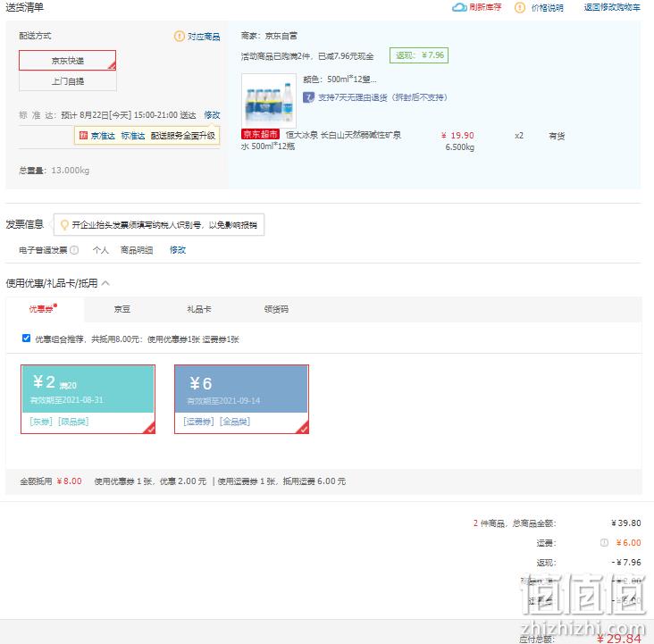
Task: Click the 有货 stock status
Action: (x=557, y=136)
